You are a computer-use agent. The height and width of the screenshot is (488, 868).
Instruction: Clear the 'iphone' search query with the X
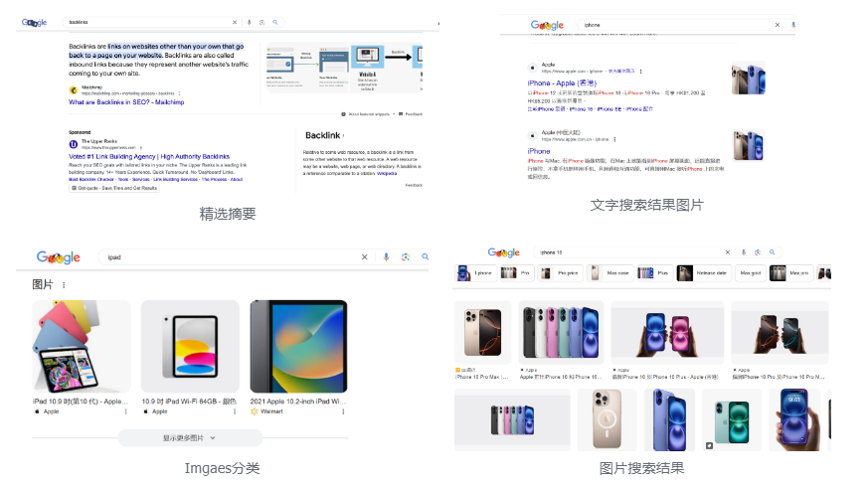778,25
